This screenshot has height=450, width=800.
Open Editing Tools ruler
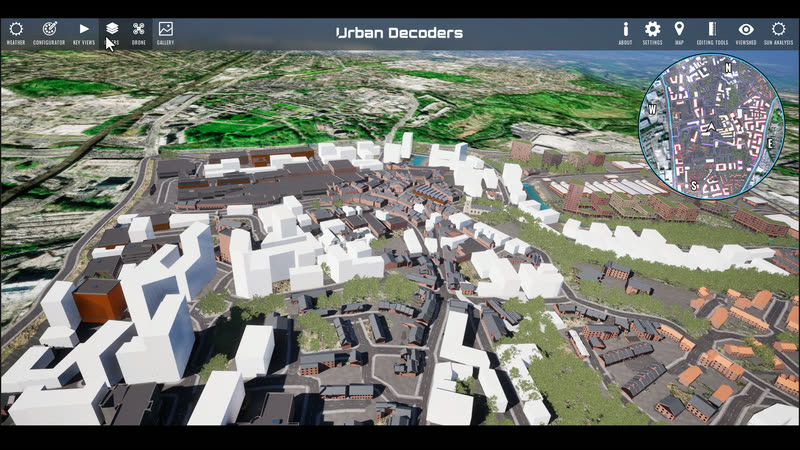click(x=712, y=34)
